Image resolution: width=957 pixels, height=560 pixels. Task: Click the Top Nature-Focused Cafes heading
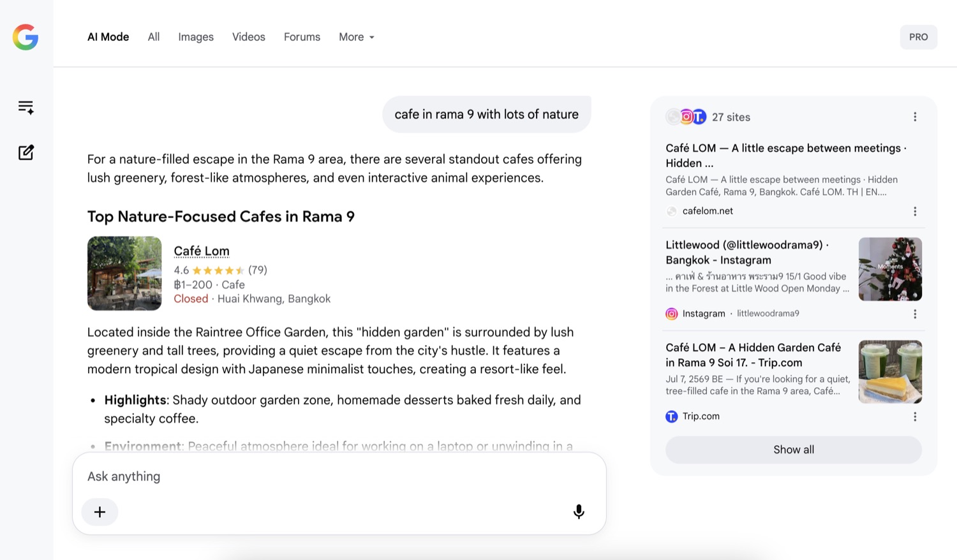point(221,216)
